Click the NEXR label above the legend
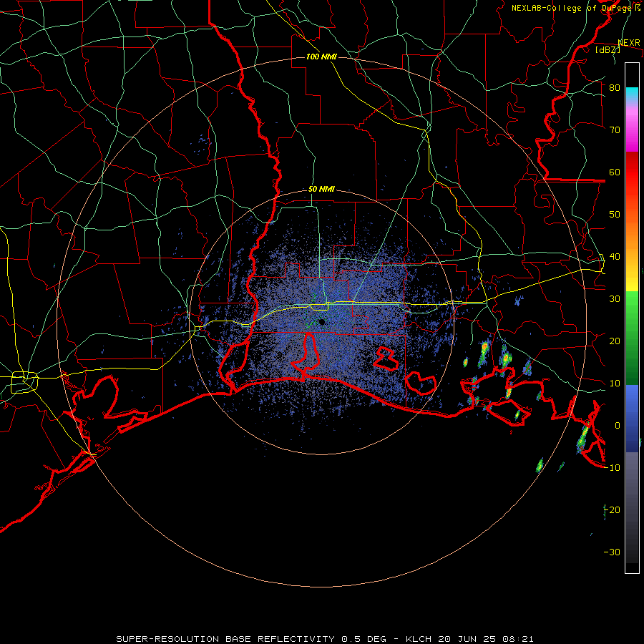The width and height of the screenshot is (644, 644). pyautogui.click(x=629, y=43)
